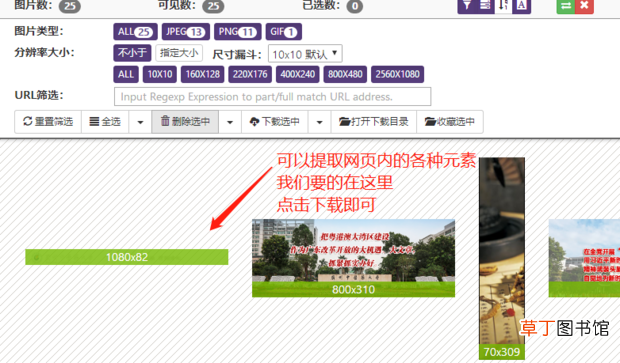Click the 全选 select all button
Viewport: 620px width, 363px height.
click(x=105, y=121)
